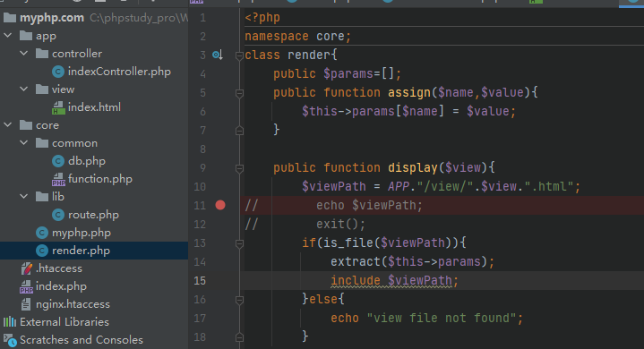
Task: Select External Libraries node
Action: [x=64, y=322]
